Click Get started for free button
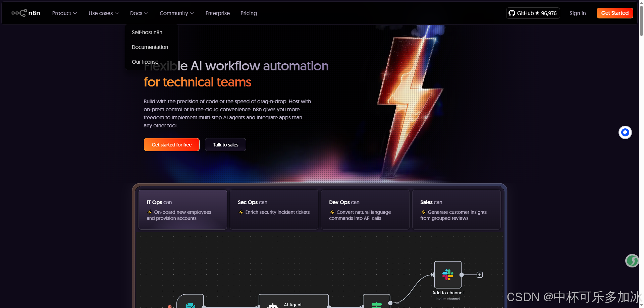This screenshot has width=644, height=308. click(172, 145)
